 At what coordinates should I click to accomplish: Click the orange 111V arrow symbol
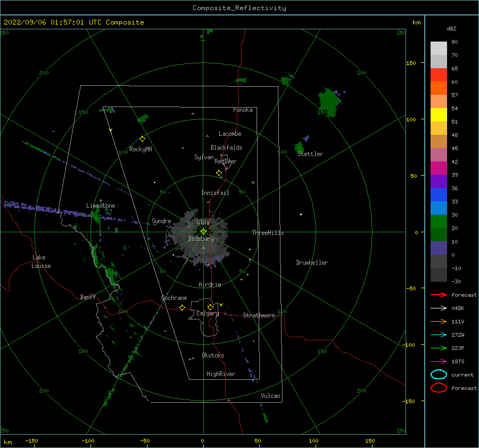[439, 321]
